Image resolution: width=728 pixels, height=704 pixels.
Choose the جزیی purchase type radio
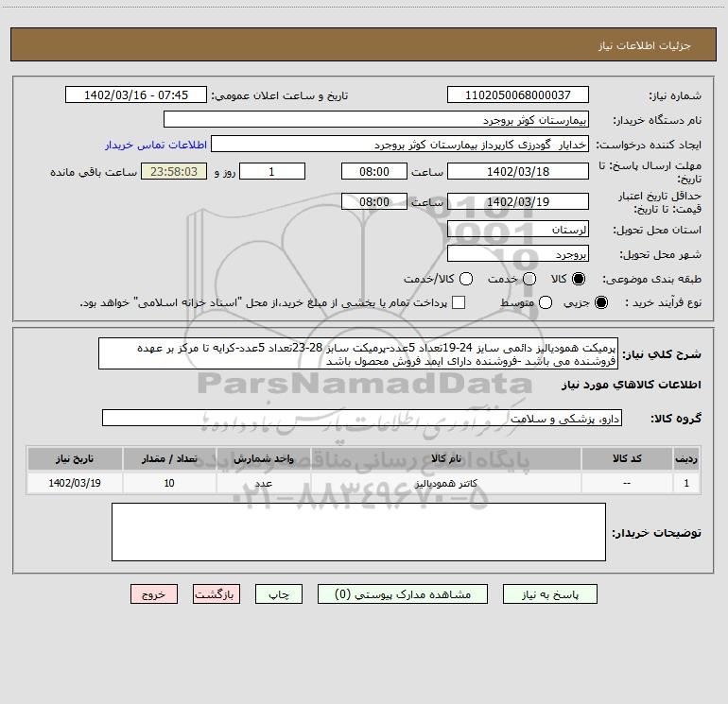pos(600,302)
